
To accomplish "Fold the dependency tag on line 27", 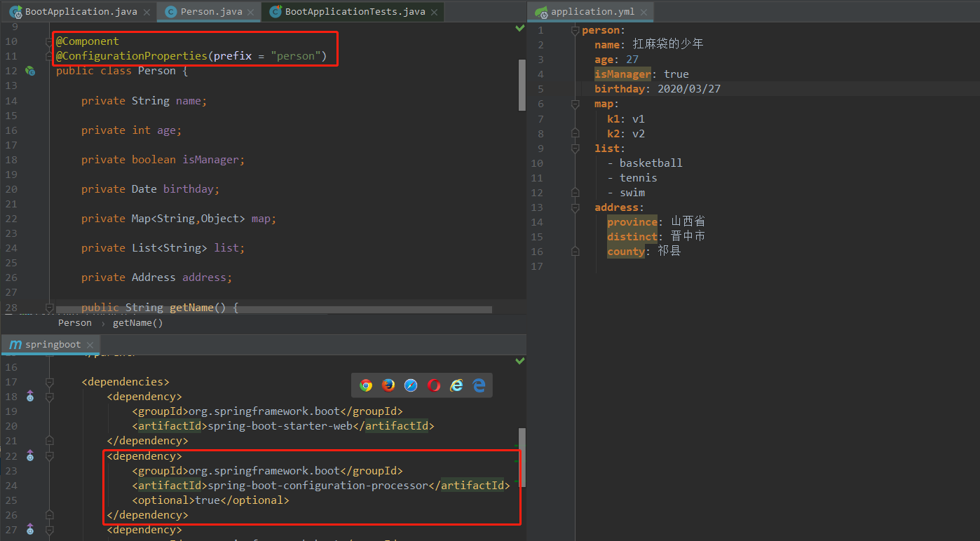I will coord(49,530).
